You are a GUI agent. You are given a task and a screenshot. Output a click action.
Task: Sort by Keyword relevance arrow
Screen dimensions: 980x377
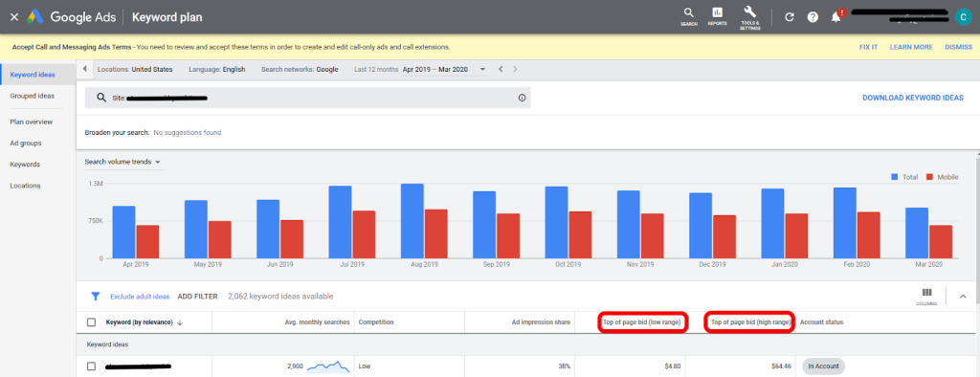point(180,322)
